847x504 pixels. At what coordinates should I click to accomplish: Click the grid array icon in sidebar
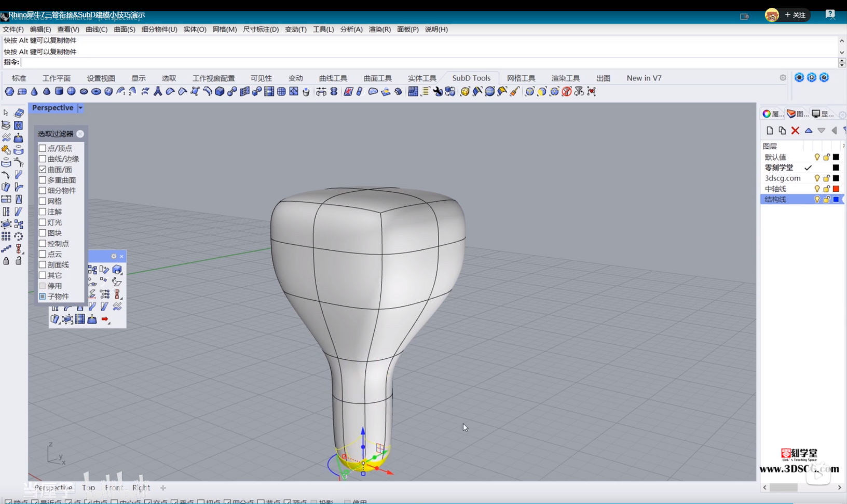pos(6,236)
